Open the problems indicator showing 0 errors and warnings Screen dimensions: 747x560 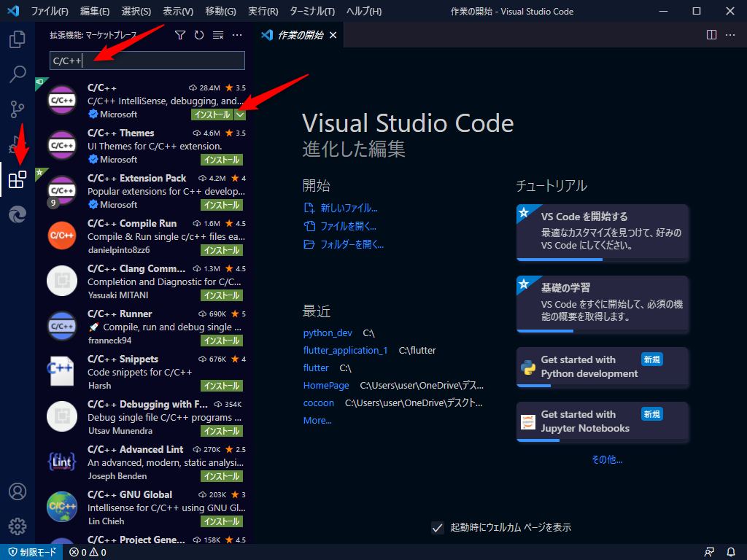88,552
